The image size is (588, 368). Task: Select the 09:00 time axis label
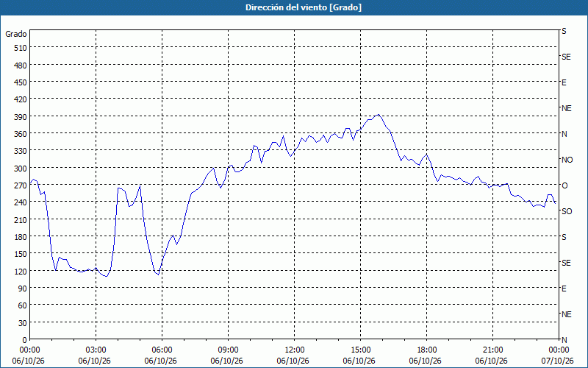[x=228, y=350]
